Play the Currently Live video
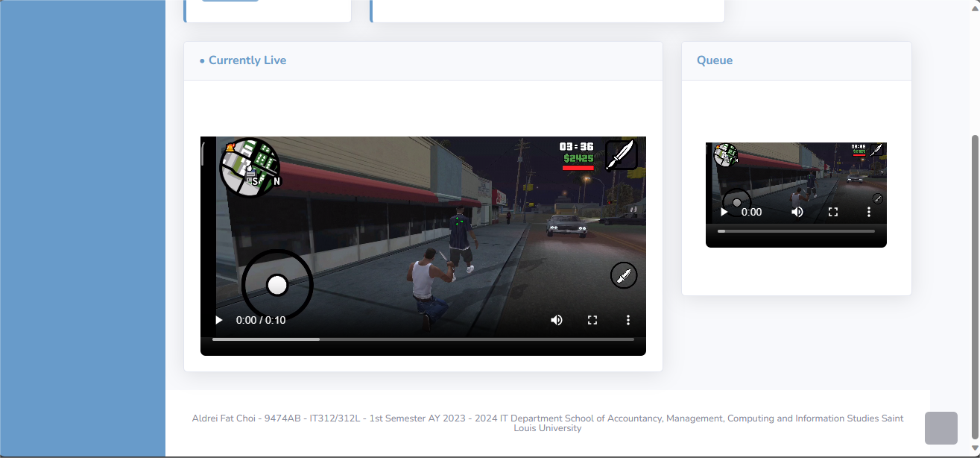This screenshot has width=980, height=458. click(219, 320)
